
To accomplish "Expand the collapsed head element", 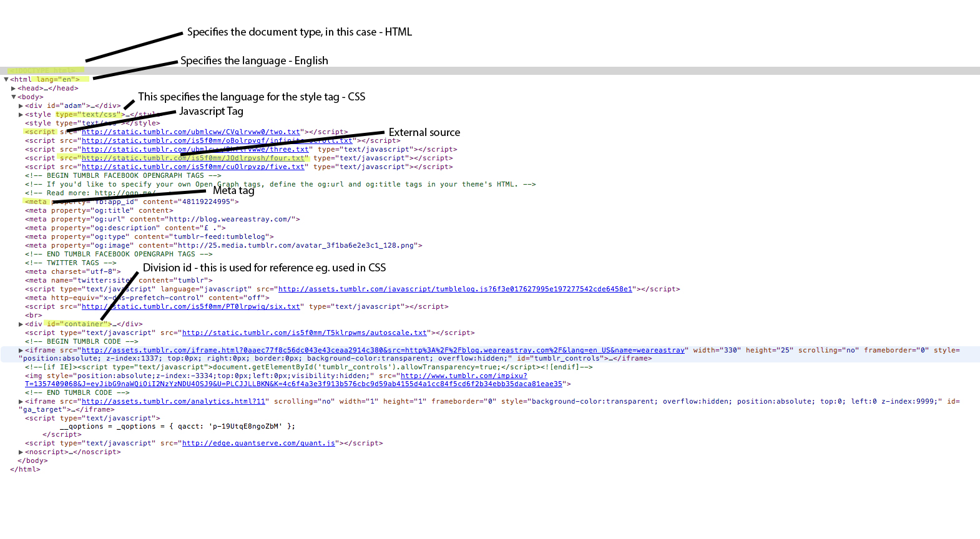I will tap(14, 88).
